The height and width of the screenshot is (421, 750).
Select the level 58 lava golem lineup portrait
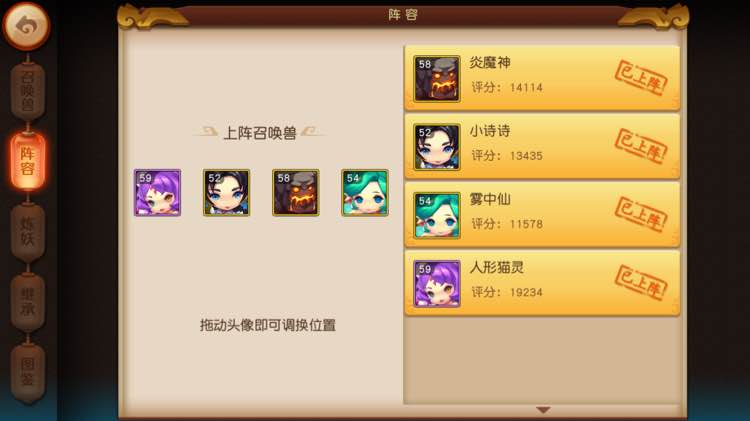point(296,192)
